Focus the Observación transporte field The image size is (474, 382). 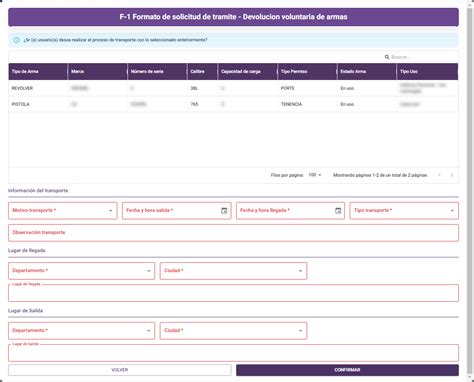[x=233, y=233]
